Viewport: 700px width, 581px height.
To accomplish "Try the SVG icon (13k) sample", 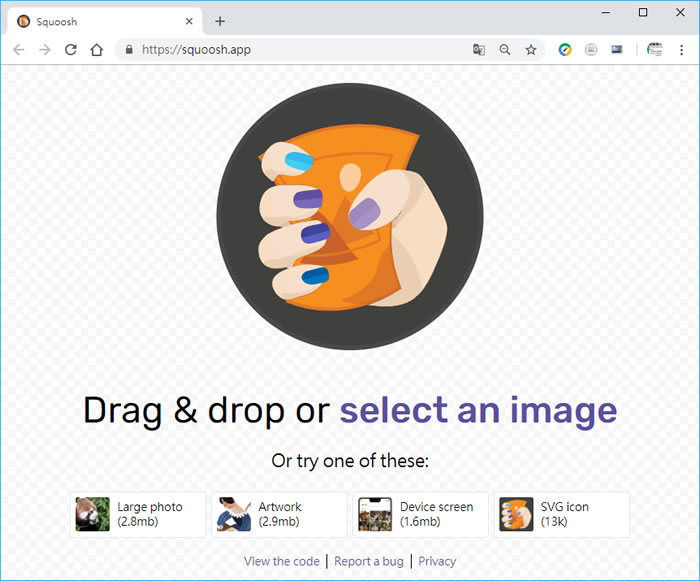I will 562,514.
